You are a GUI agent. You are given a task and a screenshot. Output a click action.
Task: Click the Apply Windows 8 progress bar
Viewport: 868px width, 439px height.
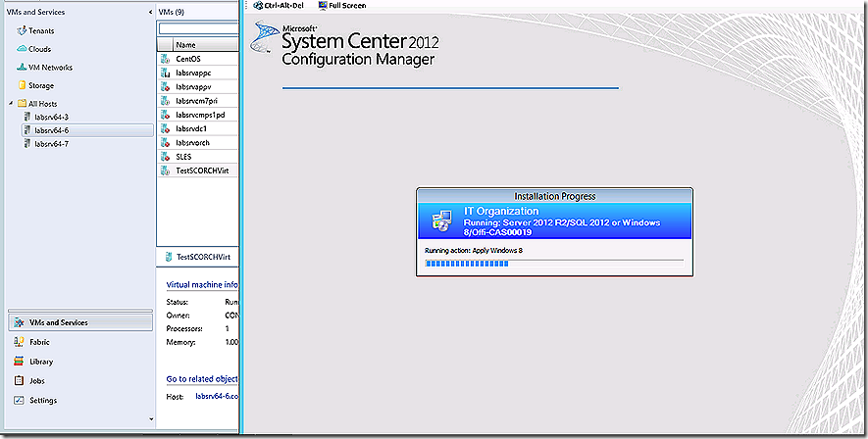click(554, 264)
